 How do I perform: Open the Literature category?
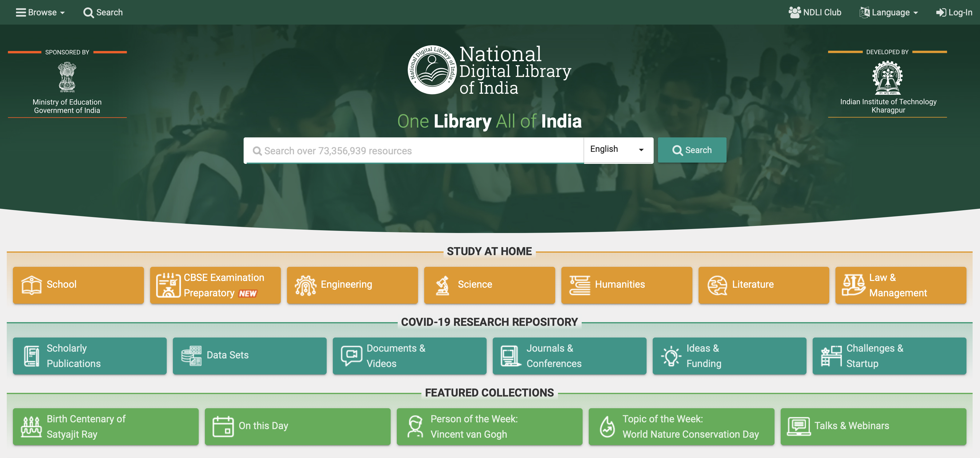click(x=763, y=285)
